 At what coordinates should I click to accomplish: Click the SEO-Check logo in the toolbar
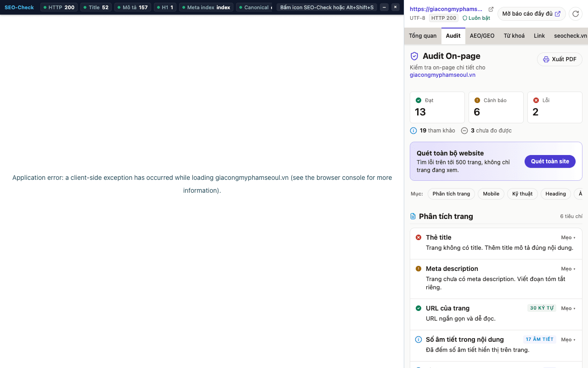point(19,7)
